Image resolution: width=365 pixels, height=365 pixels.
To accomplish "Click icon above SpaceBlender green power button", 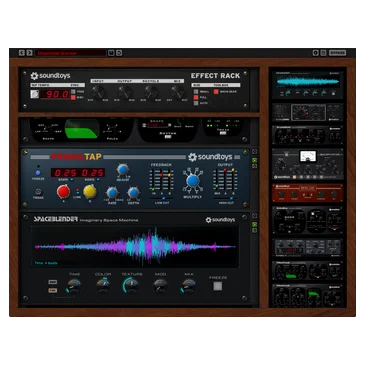I will (255, 216).
